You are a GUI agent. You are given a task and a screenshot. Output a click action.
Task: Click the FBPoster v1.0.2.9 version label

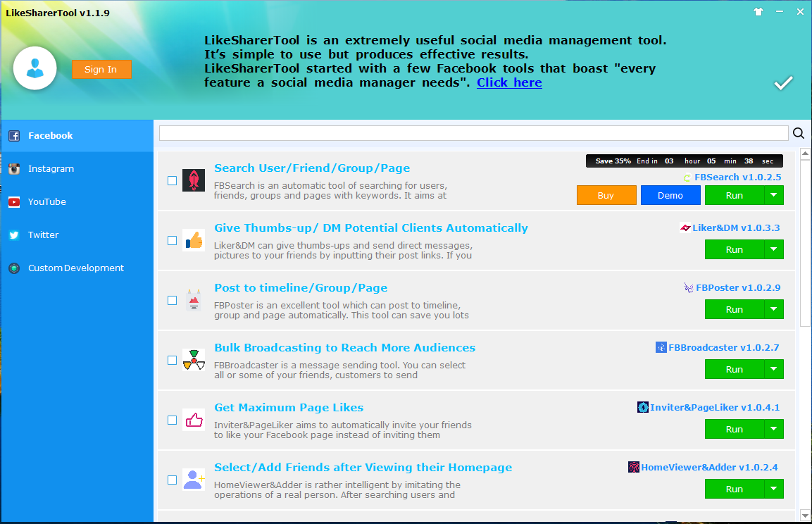[x=738, y=288]
